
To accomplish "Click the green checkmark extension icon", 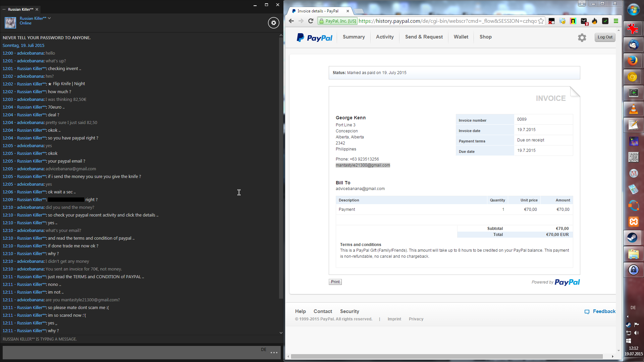I will [605, 21].
